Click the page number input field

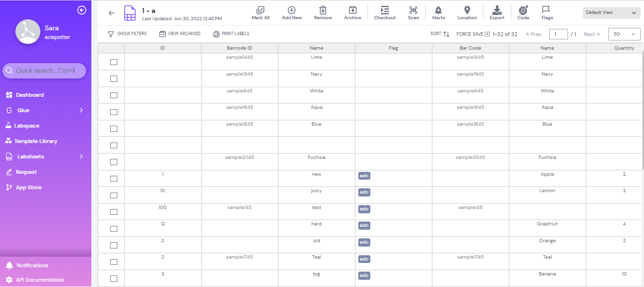pos(558,34)
